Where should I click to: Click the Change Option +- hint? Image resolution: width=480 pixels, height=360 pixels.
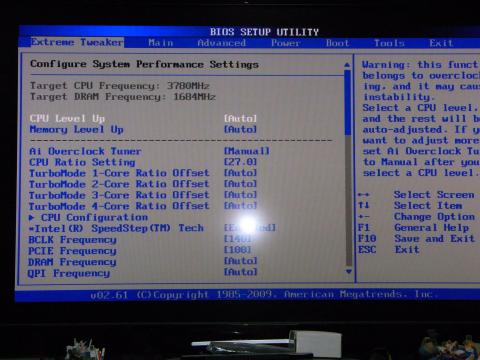tap(416, 217)
